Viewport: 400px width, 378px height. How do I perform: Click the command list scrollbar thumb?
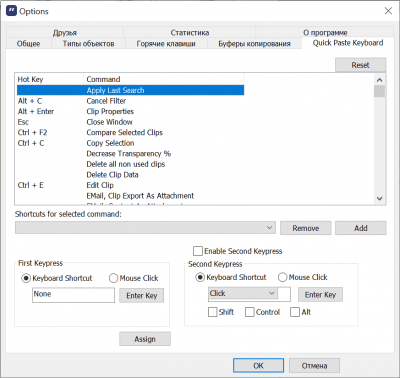click(x=379, y=91)
